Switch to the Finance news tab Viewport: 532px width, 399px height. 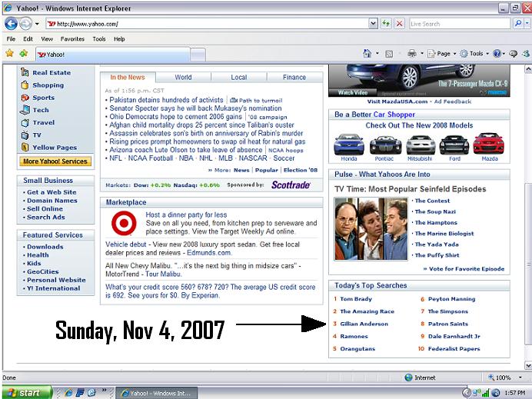pyautogui.click(x=294, y=78)
